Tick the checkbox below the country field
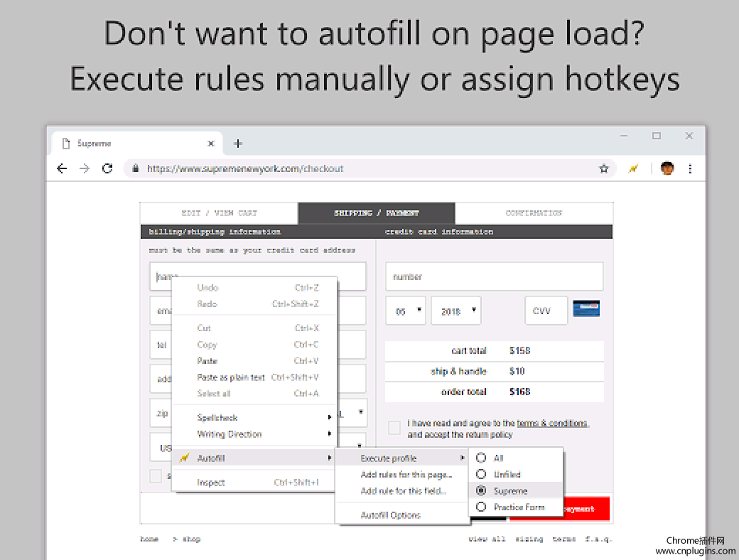The image size is (739, 560). point(156,476)
